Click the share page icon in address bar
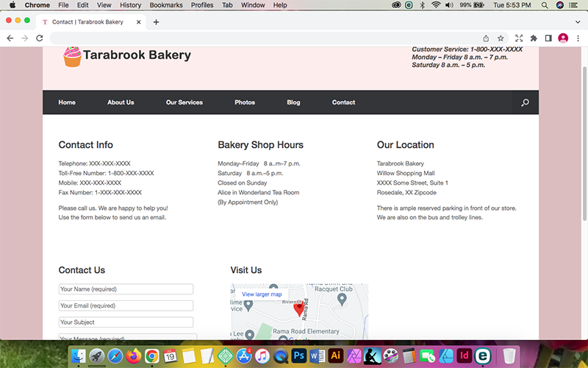 486,38
